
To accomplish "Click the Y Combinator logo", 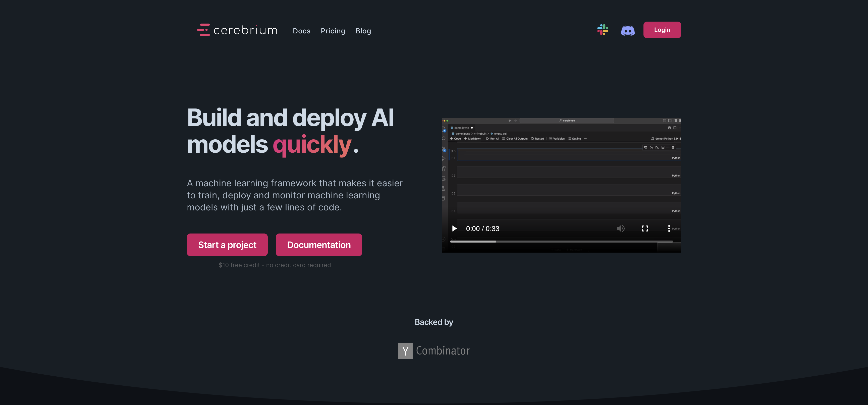I will [x=433, y=350].
